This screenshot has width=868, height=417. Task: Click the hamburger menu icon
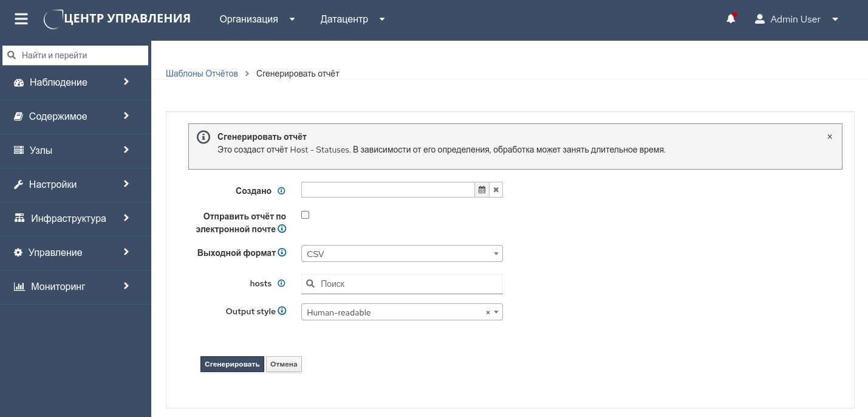pyautogui.click(x=21, y=19)
